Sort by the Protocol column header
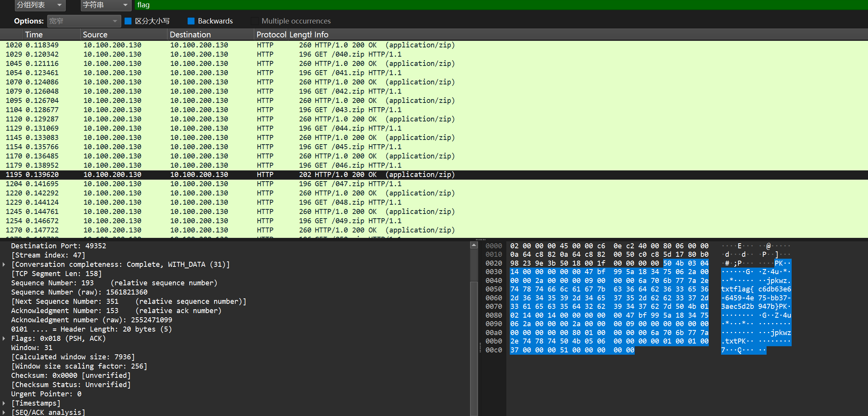The width and height of the screenshot is (868, 416). [x=271, y=34]
